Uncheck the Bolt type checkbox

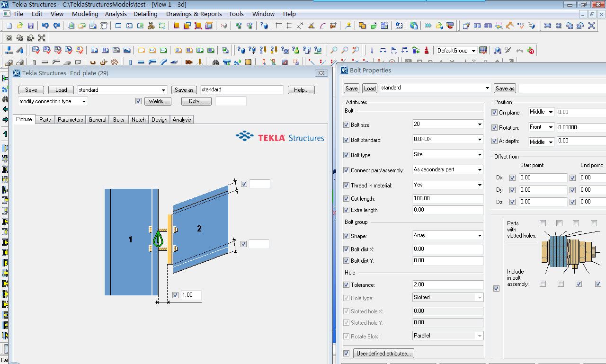pyautogui.click(x=346, y=155)
